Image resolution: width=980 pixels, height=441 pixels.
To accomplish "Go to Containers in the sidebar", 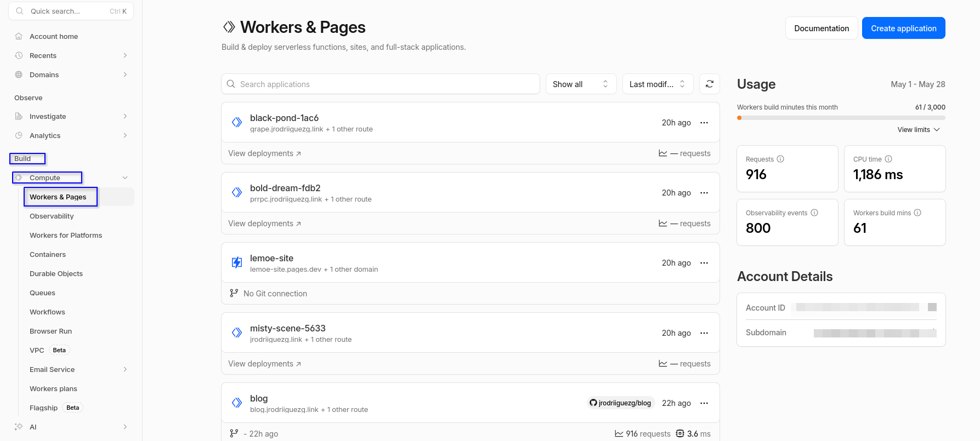I will (x=48, y=254).
